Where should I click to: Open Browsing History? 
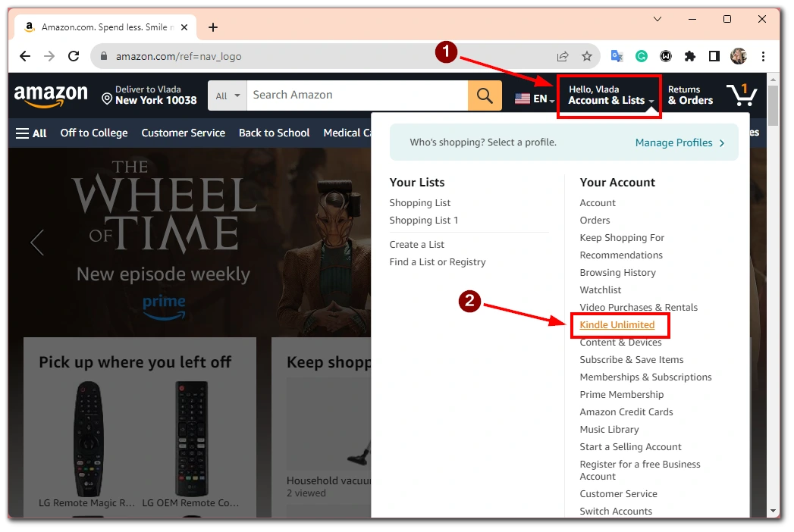click(x=618, y=273)
